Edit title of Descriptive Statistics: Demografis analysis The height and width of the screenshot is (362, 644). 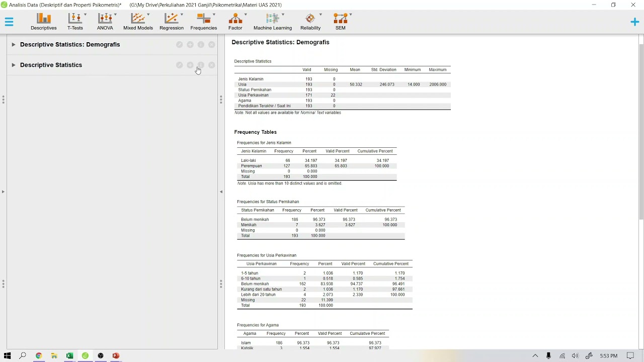(180, 45)
